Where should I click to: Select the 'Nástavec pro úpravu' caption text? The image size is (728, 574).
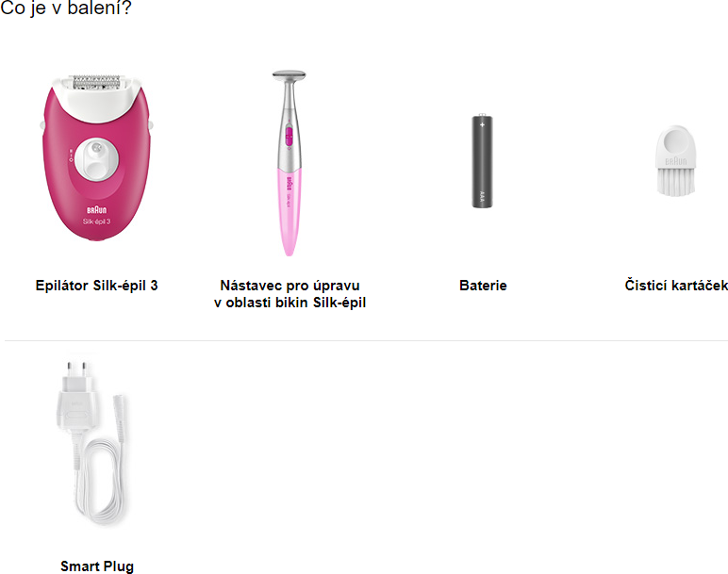(290, 286)
